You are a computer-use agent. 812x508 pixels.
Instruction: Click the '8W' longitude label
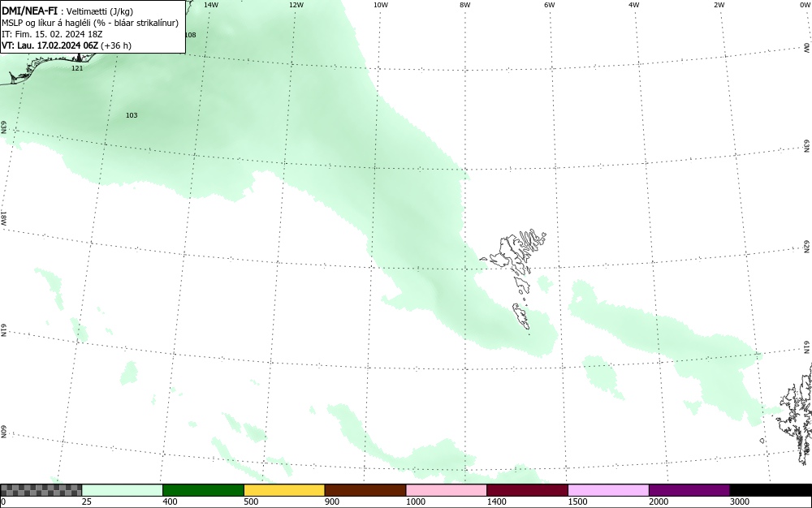coord(465,5)
